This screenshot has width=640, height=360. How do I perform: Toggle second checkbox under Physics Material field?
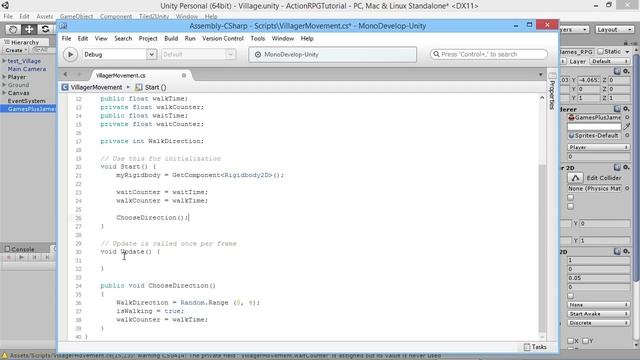(571, 207)
